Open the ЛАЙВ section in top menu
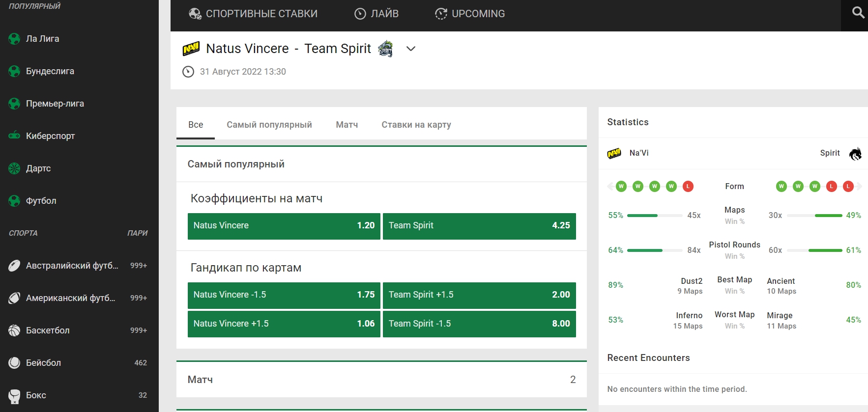868x412 pixels. 376,14
